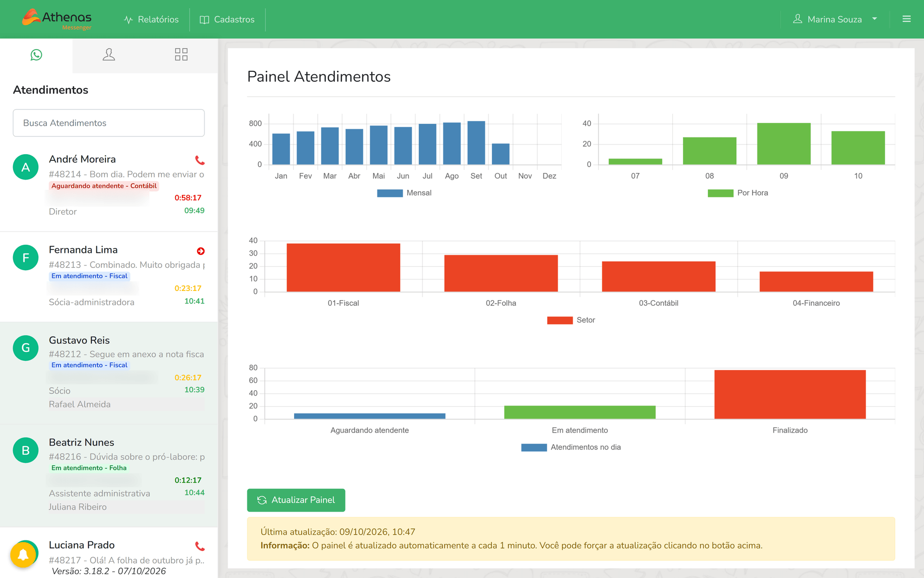Toggle the Mensal legend swatch
The height and width of the screenshot is (578, 924).
390,193
